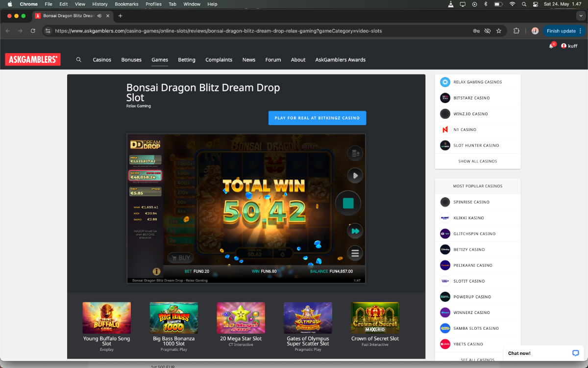Screen dimensions: 588x368
Task: Open the Casinos nav menu
Action: pyautogui.click(x=102, y=60)
